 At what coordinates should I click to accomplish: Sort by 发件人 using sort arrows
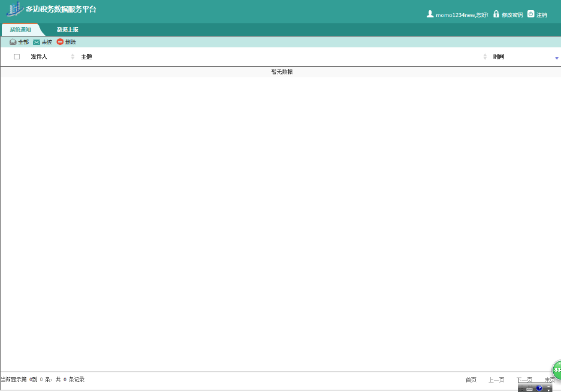point(73,56)
